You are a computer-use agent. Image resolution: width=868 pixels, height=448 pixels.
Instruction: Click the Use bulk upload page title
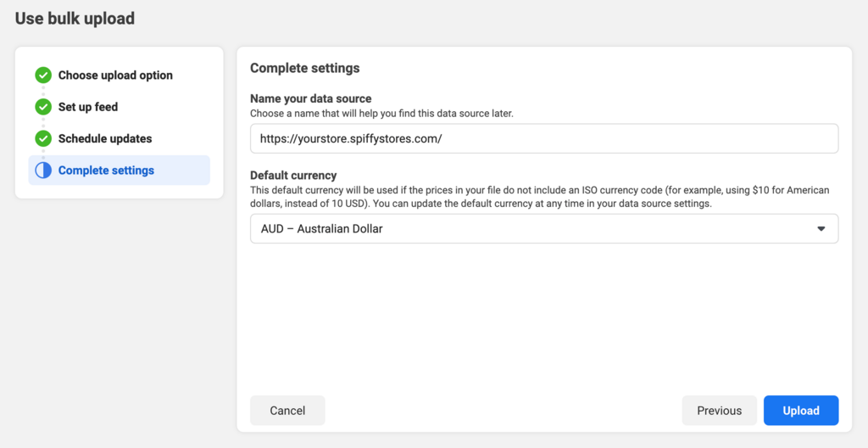(x=75, y=18)
